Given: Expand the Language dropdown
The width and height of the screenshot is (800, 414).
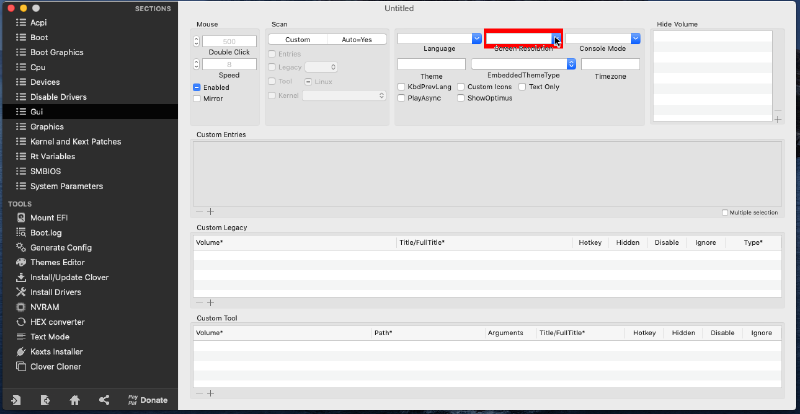Looking at the screenshot, I should (x=477, y=38).
